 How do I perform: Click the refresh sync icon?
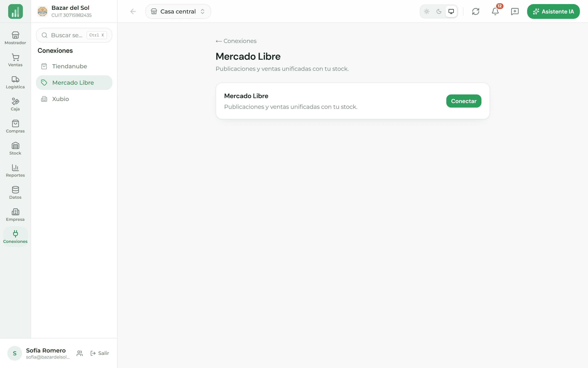tap(476, 11)
